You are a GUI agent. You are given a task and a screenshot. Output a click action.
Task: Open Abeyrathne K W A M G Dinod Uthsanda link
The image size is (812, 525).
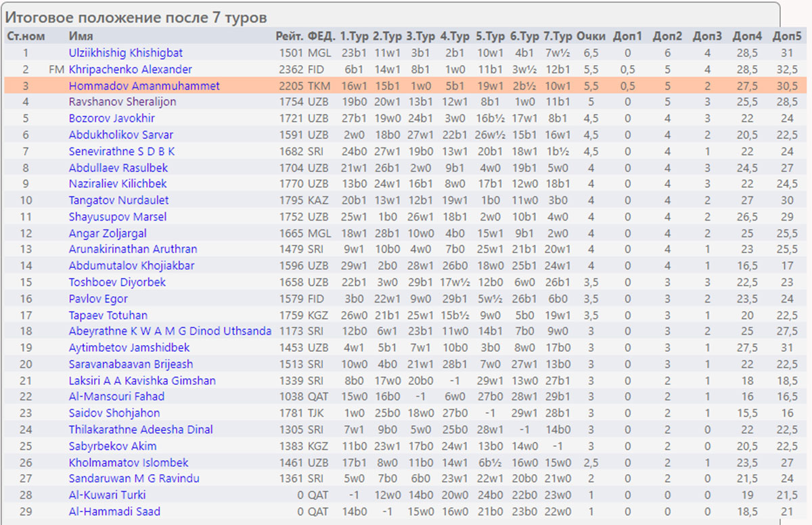point(170,331)
